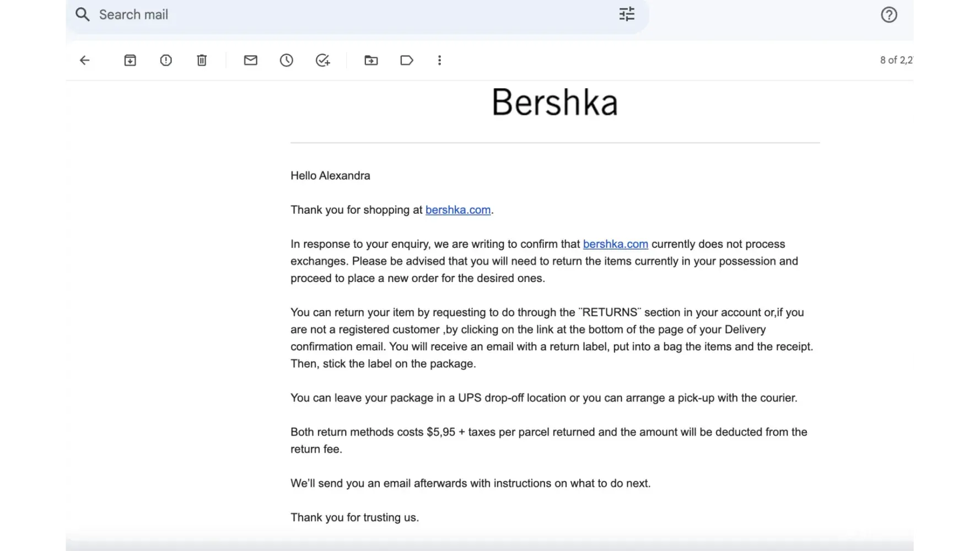This screenshot has height=551, width=980.
Task: Snooze this email with the clock icon
Action: pos(287,60)
